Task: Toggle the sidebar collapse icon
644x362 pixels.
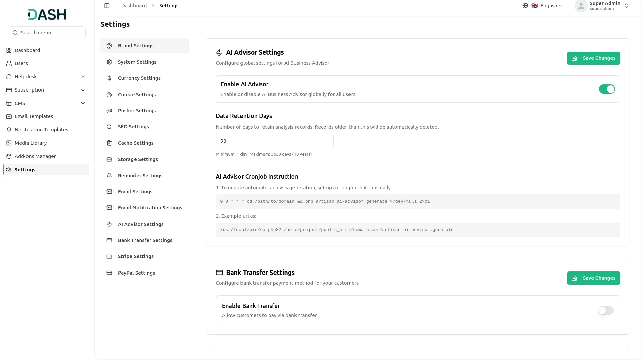Action: pyautogui.click(x=107, y=6)
